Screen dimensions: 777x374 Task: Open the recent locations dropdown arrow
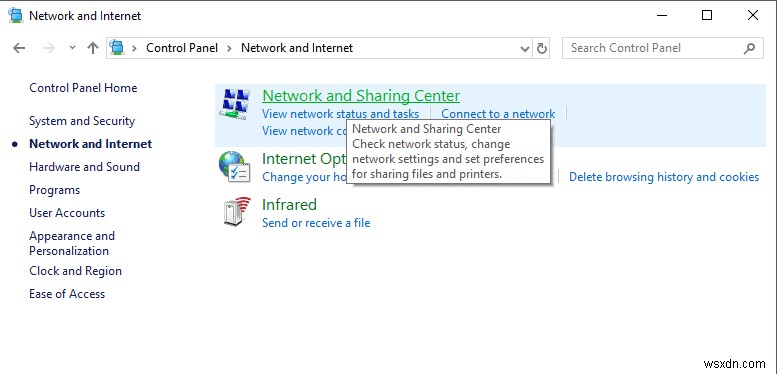tap(72, 48)
